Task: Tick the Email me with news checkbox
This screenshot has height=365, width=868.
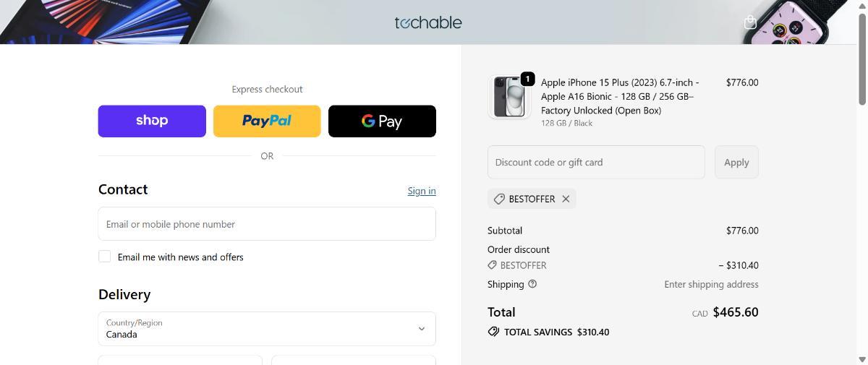Action: click(105, 257)
